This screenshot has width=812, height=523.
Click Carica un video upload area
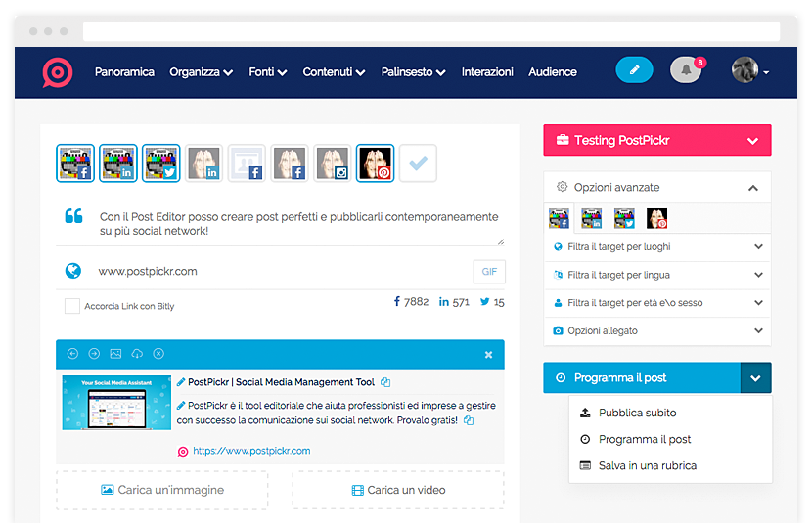[398, 490]
